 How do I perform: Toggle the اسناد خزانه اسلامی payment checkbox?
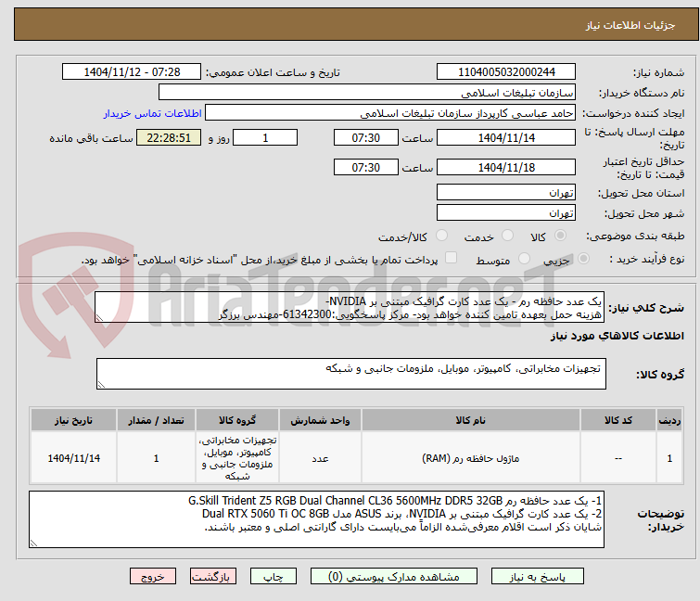click(x=452, y=258)
